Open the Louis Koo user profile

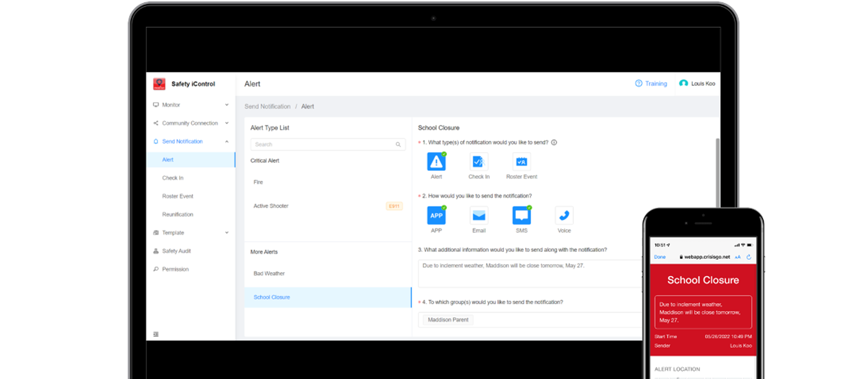697,84
